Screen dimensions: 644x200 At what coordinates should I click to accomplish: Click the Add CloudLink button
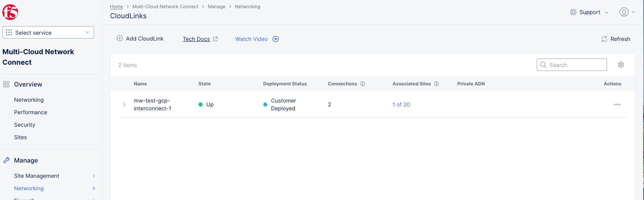[140, 39]
